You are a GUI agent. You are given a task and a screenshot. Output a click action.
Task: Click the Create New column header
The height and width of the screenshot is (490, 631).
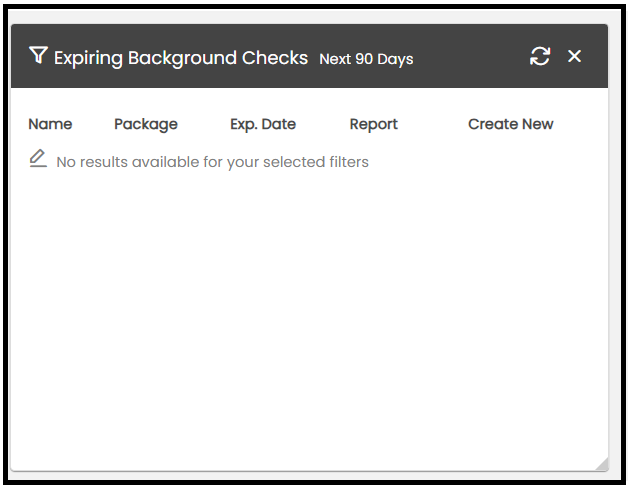[510, 124]
